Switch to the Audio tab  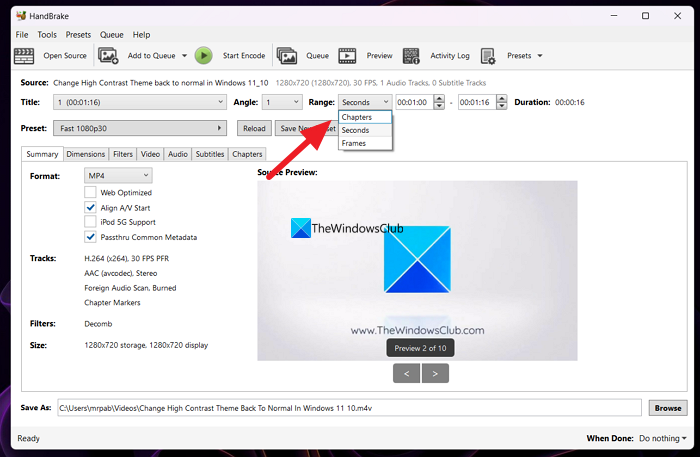tap(178, 154)
